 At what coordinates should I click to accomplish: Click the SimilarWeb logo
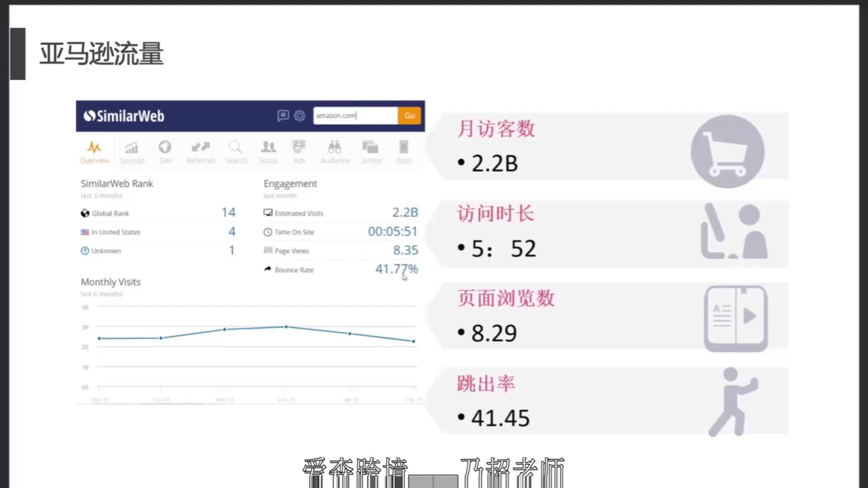coord(124,116)
